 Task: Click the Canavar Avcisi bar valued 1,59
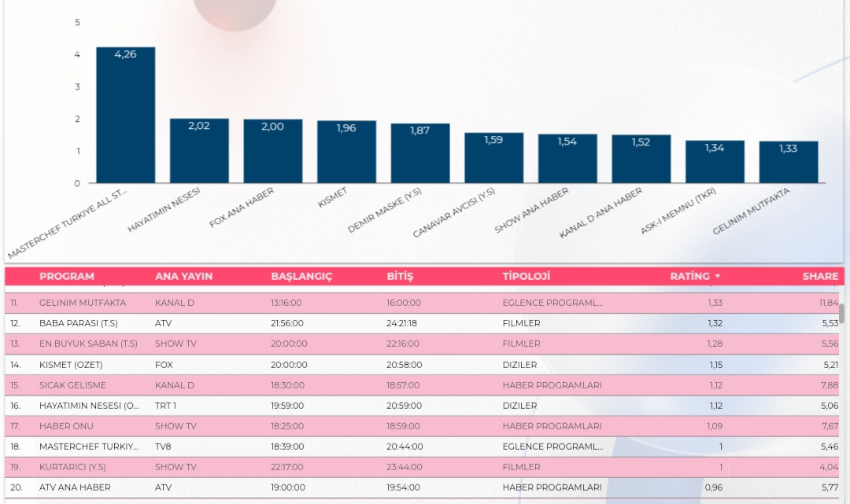(493, 158)
